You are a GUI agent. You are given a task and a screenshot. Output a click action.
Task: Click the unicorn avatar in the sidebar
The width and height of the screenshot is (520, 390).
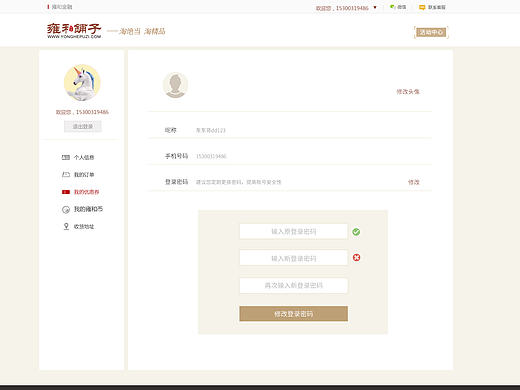point(82,83)
